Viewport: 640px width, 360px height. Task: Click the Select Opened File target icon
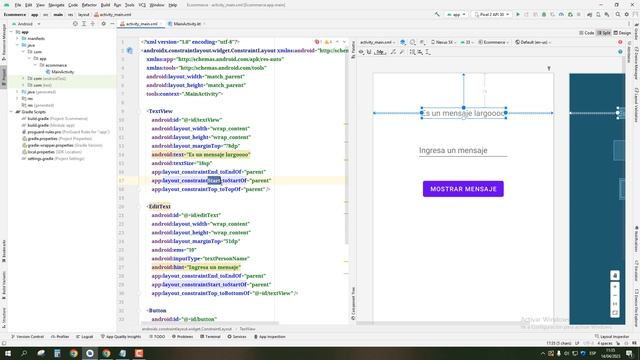tap(75, 24)
